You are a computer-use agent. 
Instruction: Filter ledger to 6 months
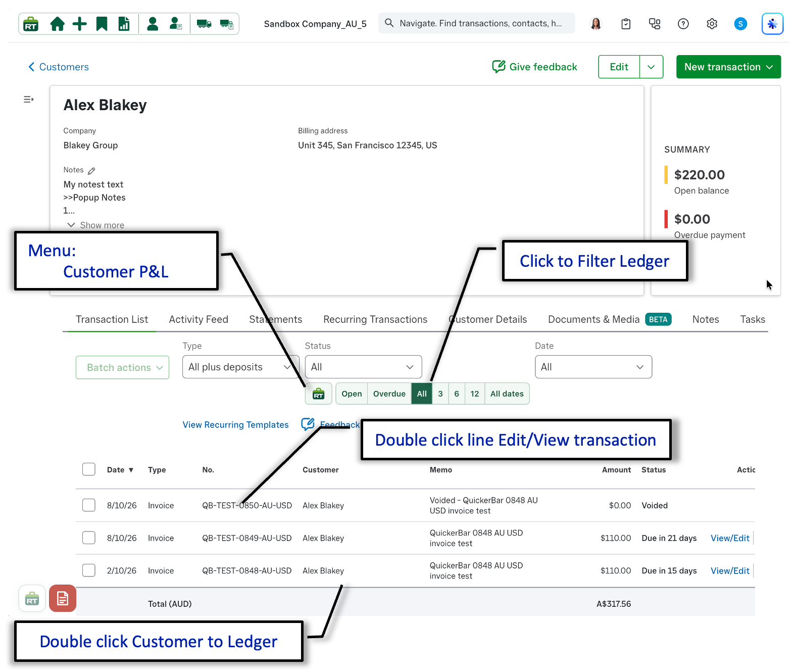point(457,394)
